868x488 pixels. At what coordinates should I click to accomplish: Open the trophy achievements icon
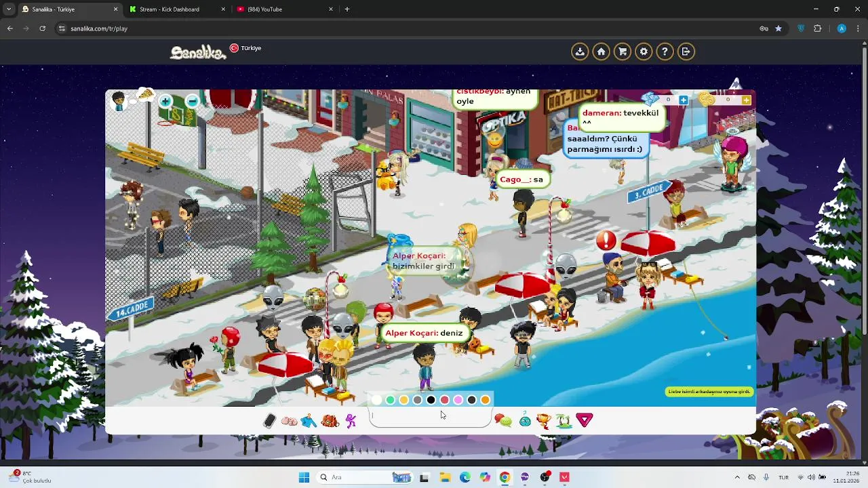click(544, 421)
